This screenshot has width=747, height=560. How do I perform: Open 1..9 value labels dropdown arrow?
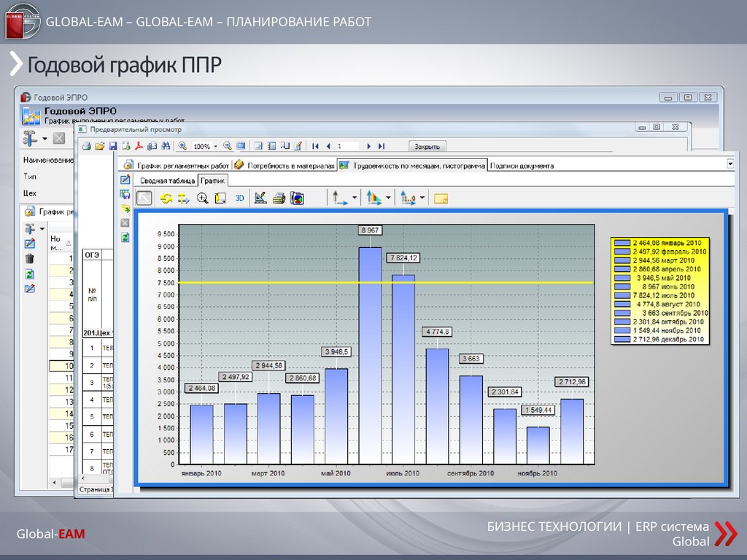tap(422, 198)
